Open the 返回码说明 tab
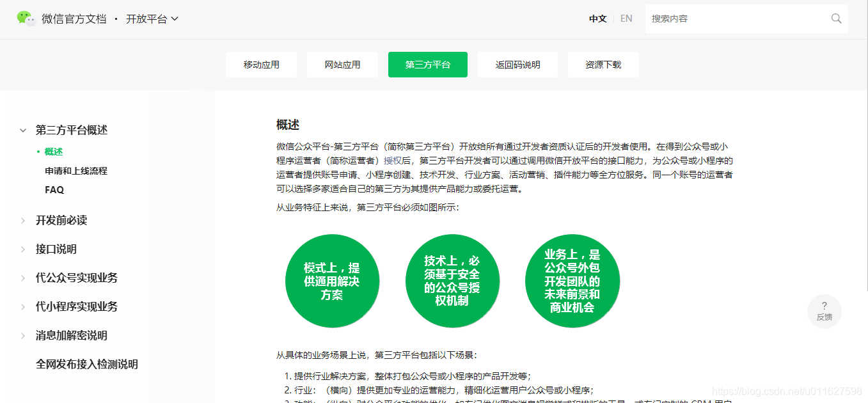The image size is (868, 403). 517,65
